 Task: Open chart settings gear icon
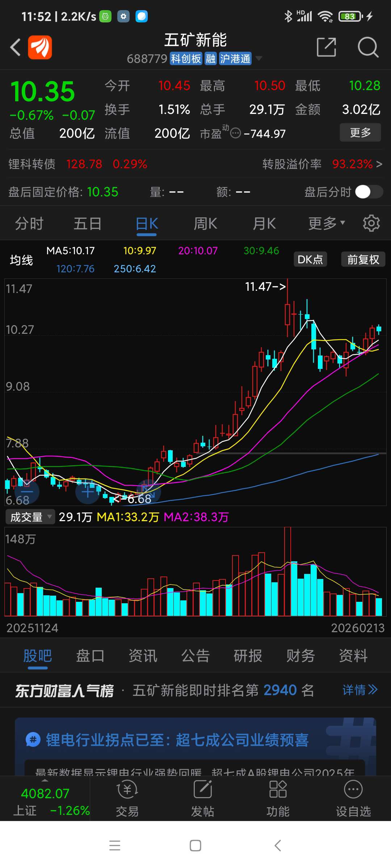click(x=371, y=223)
